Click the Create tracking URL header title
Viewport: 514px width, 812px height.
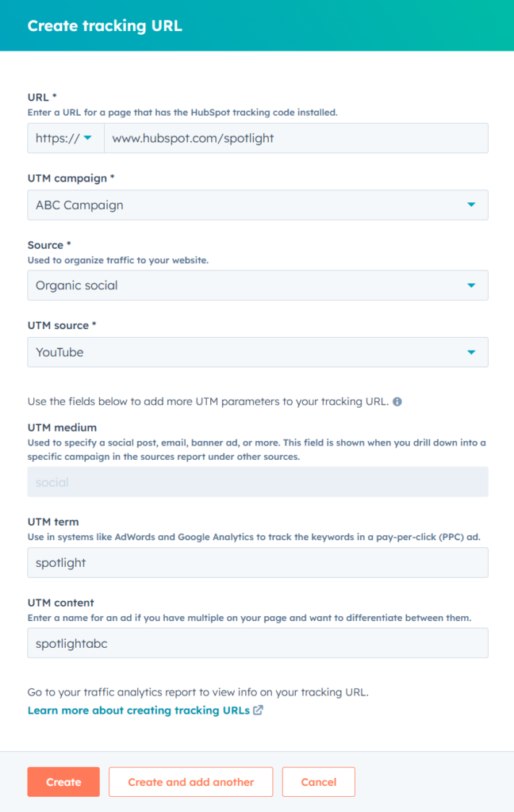coord(105,25)
